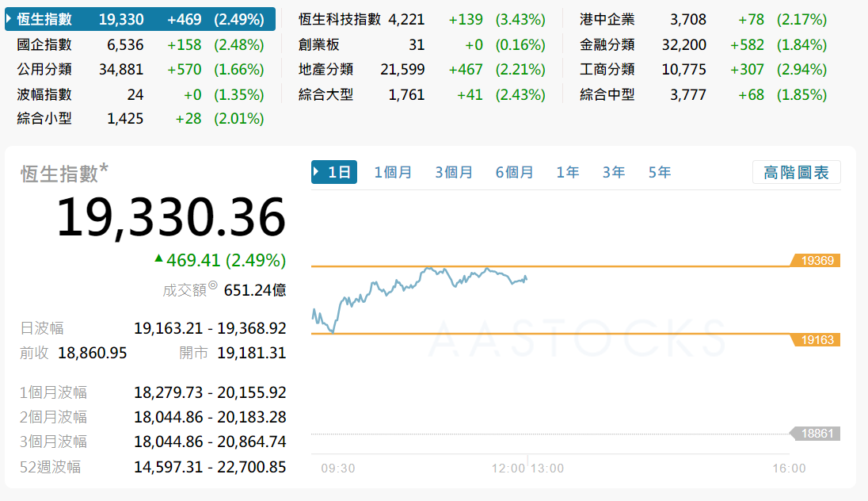The width and height of the screenshot is (868, 501).
Task: Click the orange 19163 low price tag
Action: (815, 340)
